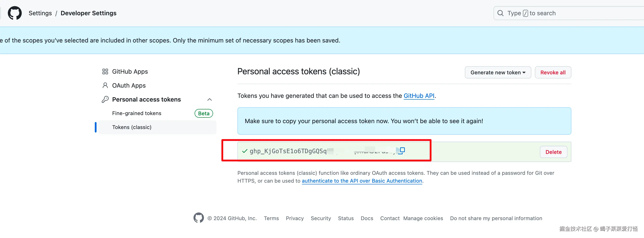Screen dimensions: 644x238
Task: Click the GitHub Apps grid icon
Action: (x=105, y=72)
